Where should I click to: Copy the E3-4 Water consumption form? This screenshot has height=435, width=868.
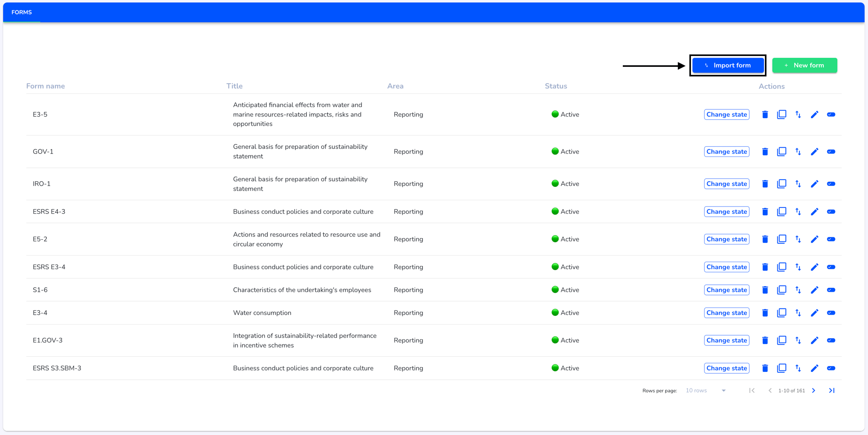click(x=781, y=313)
